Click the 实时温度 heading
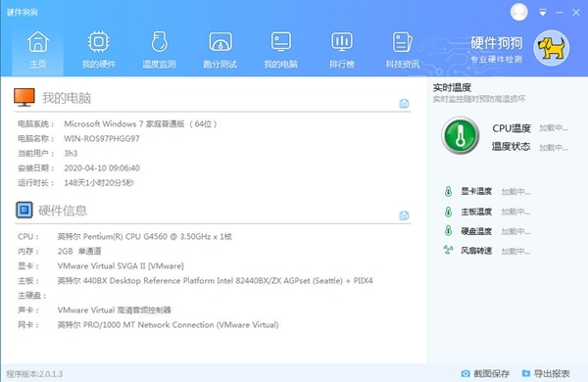 [x=452, y=88]
